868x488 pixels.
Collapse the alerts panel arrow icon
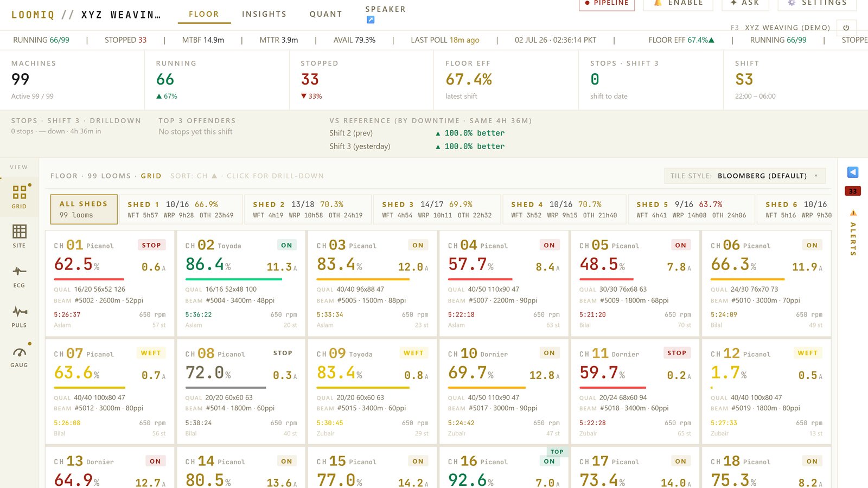point(853,172)
